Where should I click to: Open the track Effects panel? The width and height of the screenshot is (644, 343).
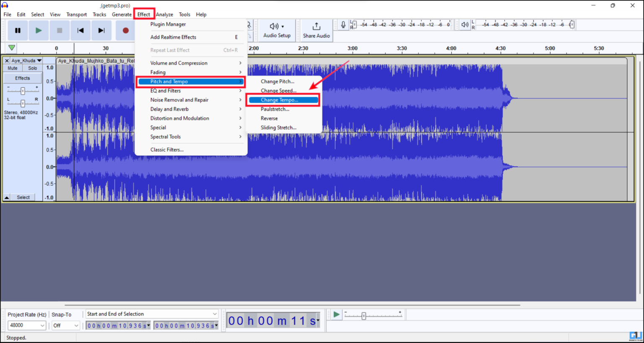(22, 78)
